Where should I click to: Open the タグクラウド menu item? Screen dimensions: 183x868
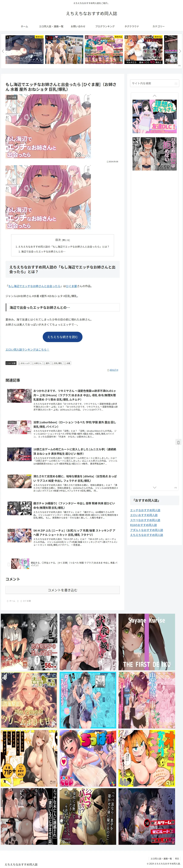point(131,26)
